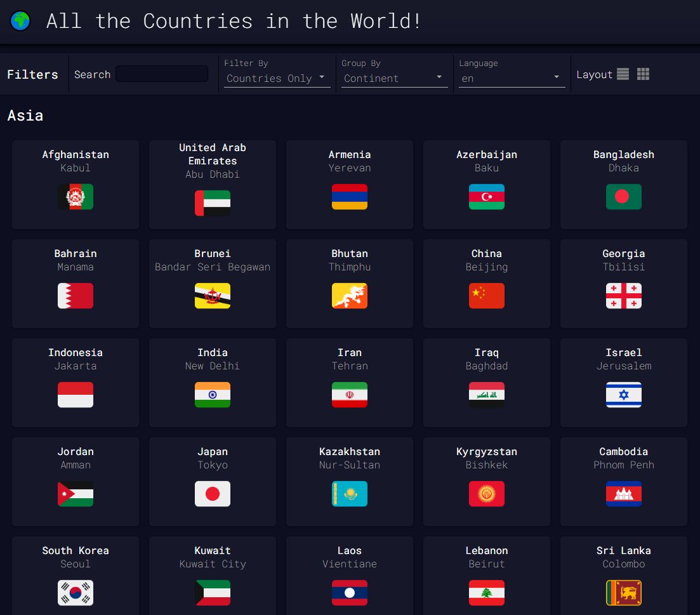Open the Afghanistan country card
Viewport: 700px width, 615px height.
coord(75,184)
